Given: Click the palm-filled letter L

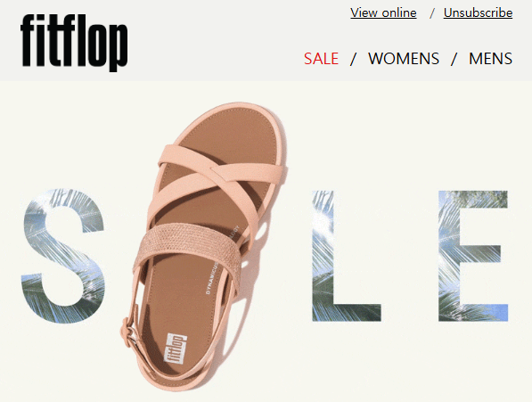Looking at the screenshot, I should [x=346, y=256].
